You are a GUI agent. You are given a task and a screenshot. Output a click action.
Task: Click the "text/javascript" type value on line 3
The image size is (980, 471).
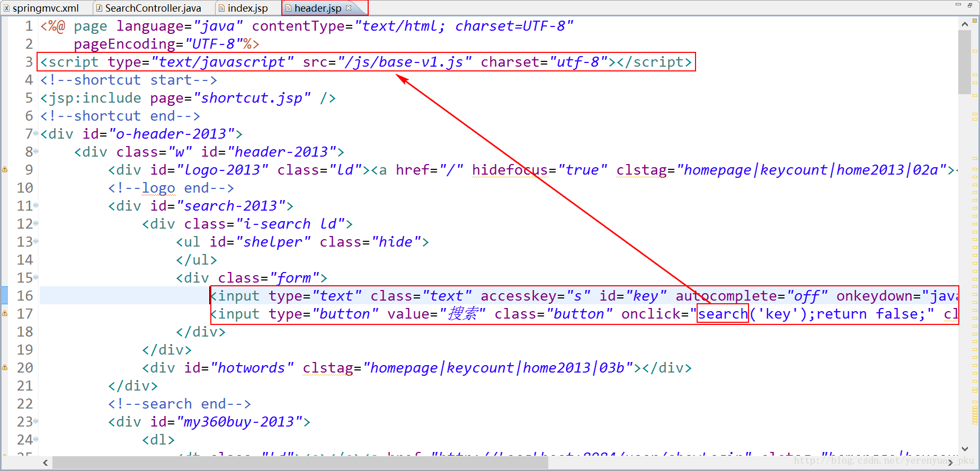(x=222, y=62)
